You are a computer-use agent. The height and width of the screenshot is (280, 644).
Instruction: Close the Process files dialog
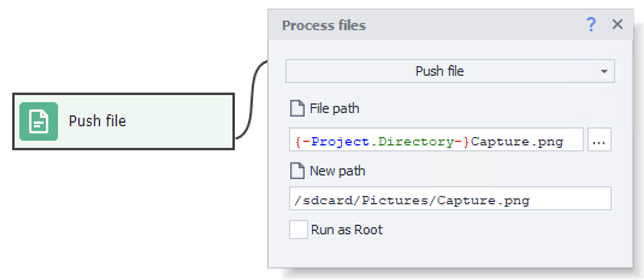point(617,25)
